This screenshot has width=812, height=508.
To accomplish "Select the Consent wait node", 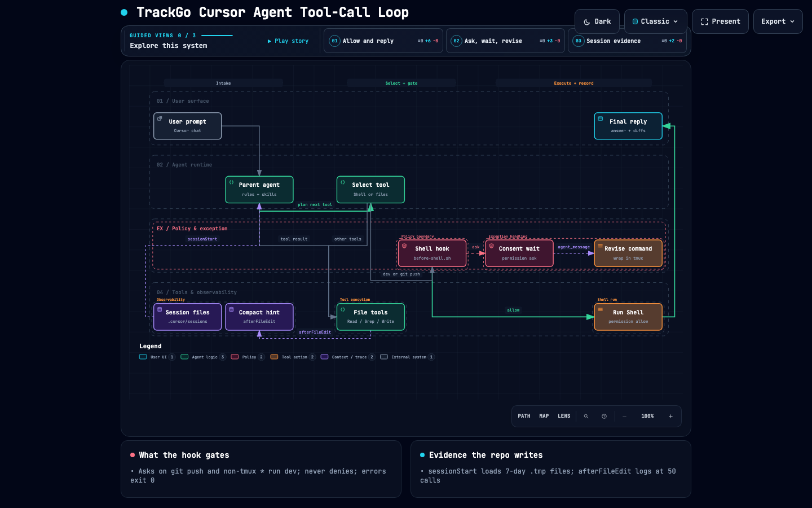I will point(519,253).
